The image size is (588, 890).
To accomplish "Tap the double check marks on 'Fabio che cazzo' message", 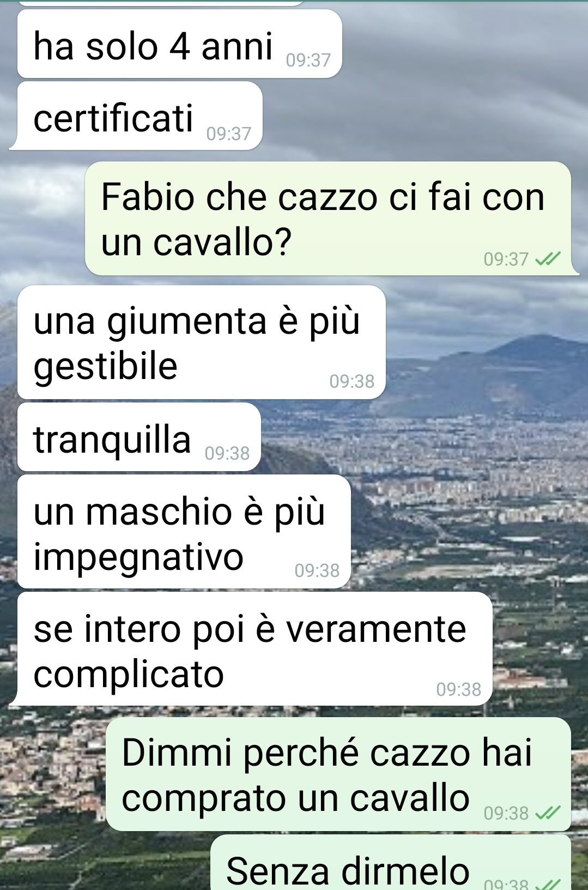I will pyautogui.click(x=548, y=258).
